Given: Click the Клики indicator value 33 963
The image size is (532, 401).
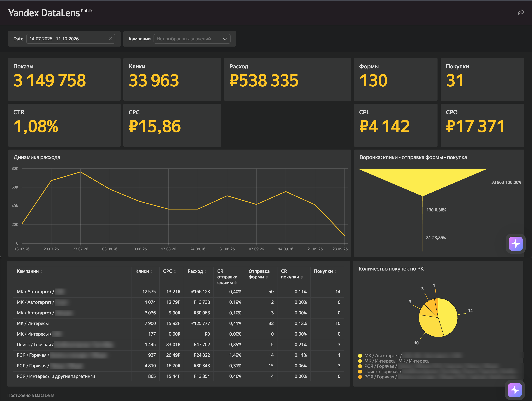Looking at the screenshot, I should (x=154, y=80).
